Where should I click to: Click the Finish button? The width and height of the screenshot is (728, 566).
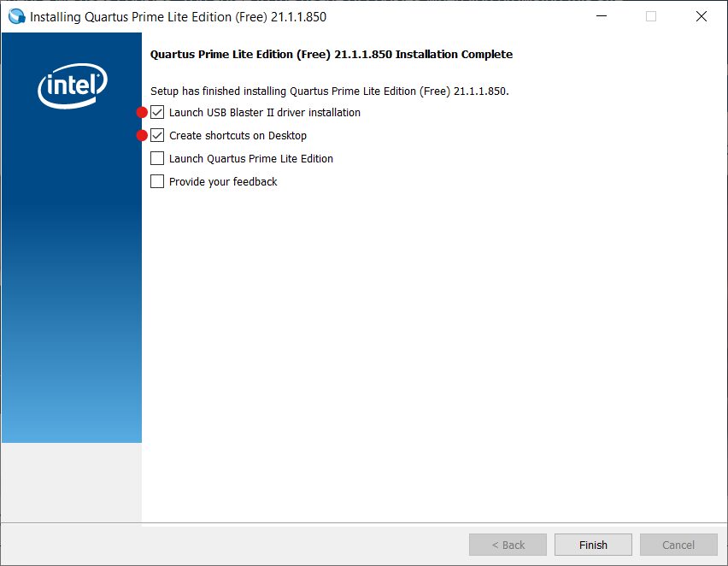[x=593, y=545]
